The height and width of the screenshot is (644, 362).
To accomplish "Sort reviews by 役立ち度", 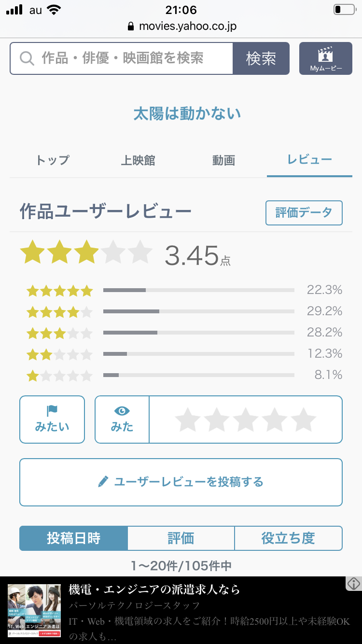I will pyautogui.click(x=288, y=538).
